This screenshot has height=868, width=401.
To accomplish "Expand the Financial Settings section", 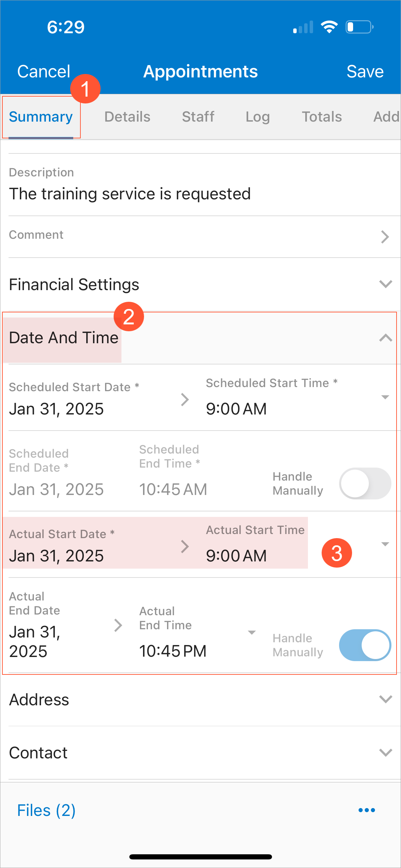I will (386, 284).
